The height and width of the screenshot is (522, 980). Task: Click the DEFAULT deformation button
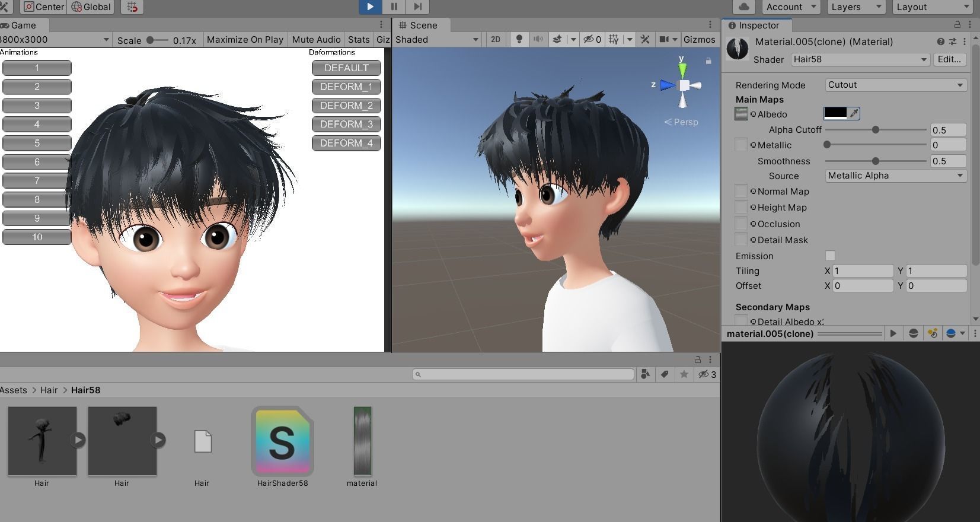point(346,68)
